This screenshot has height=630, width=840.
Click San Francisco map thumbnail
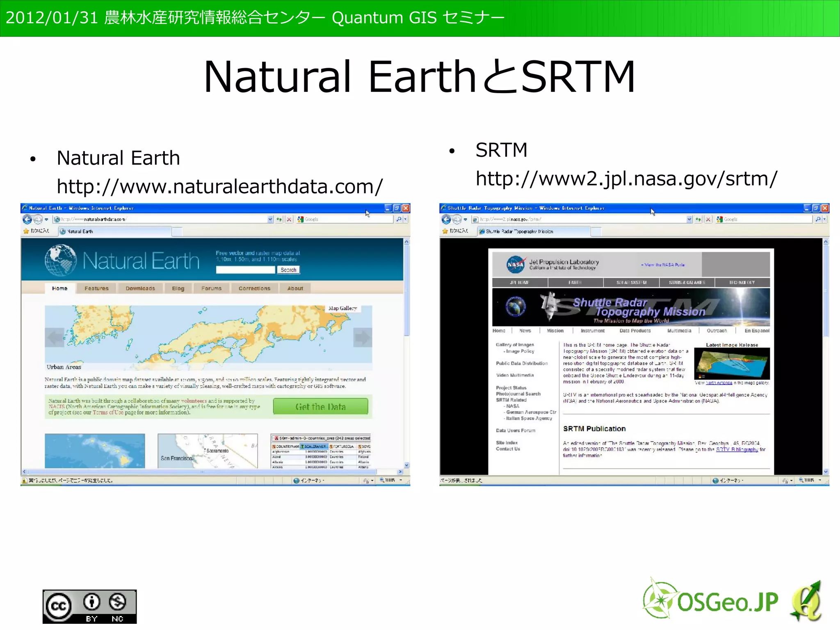click(x=208, y=451)
